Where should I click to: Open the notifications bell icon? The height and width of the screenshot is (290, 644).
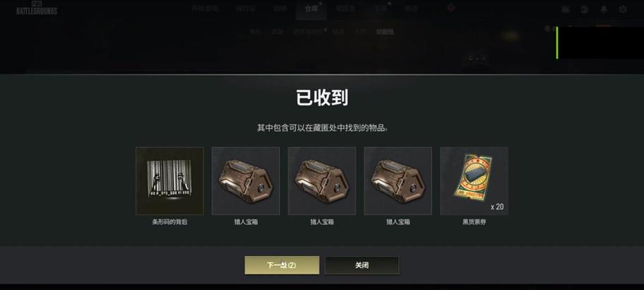coord(603,9)
